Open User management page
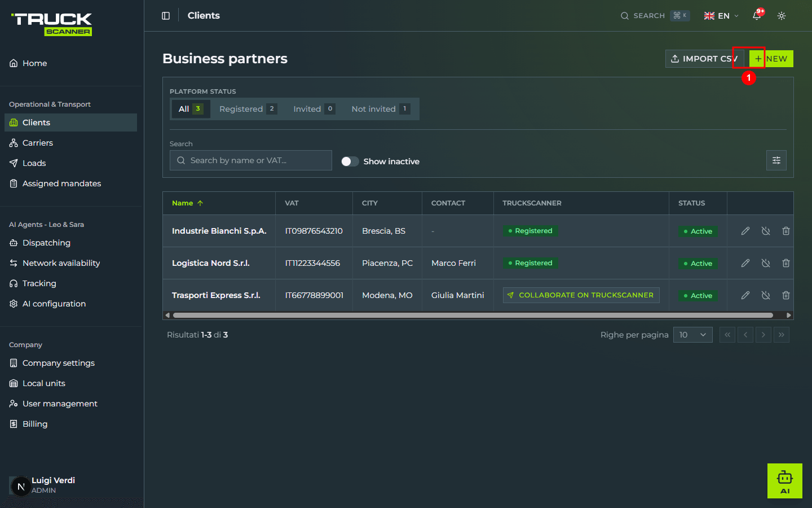Viewport: 812px width, 508px height. click(x=70, y=404)
